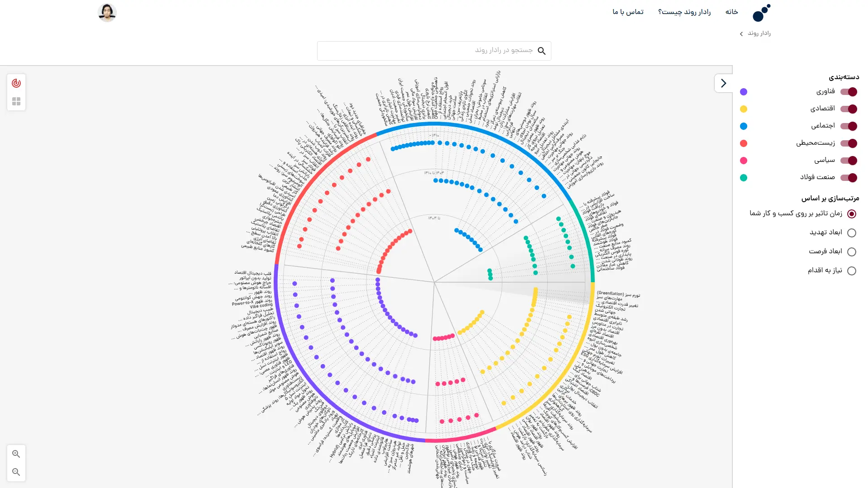Open the site logo in the top bar
This screenshot has height=488, width=868.
[760, 14]
